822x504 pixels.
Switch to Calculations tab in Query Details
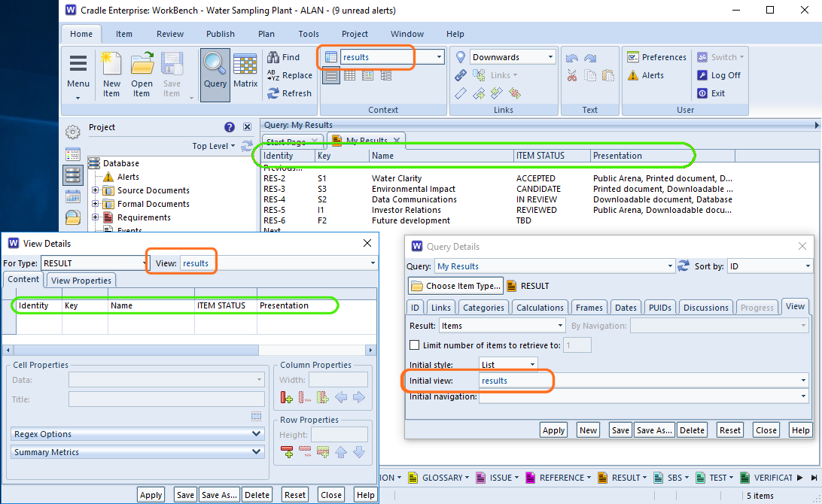click(x=540, y=308)
